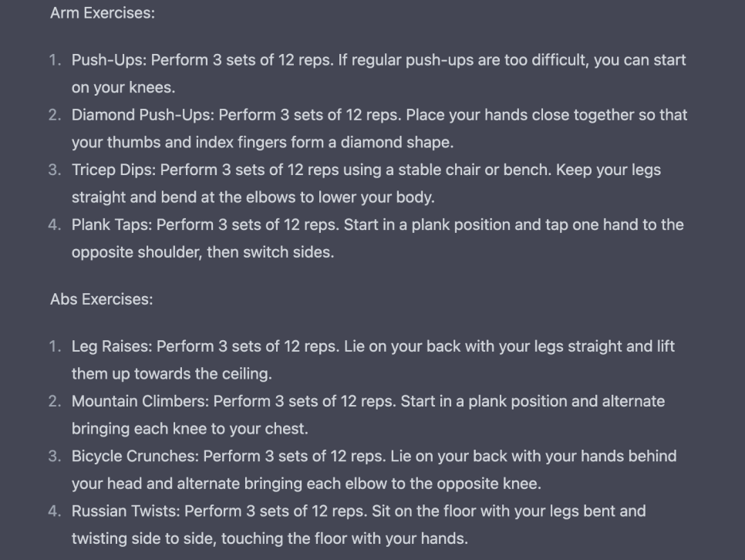745x560 pixels.
Task: Click the phrase "touching the floor with your hands"
Action: [x=342, y=538]
